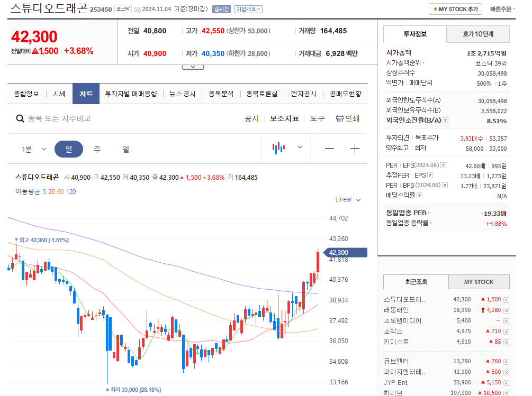532x396 pixels.
Task: Open the 빠른주문 dropdown
Action: pyautogui.click(x=502, y=9)
